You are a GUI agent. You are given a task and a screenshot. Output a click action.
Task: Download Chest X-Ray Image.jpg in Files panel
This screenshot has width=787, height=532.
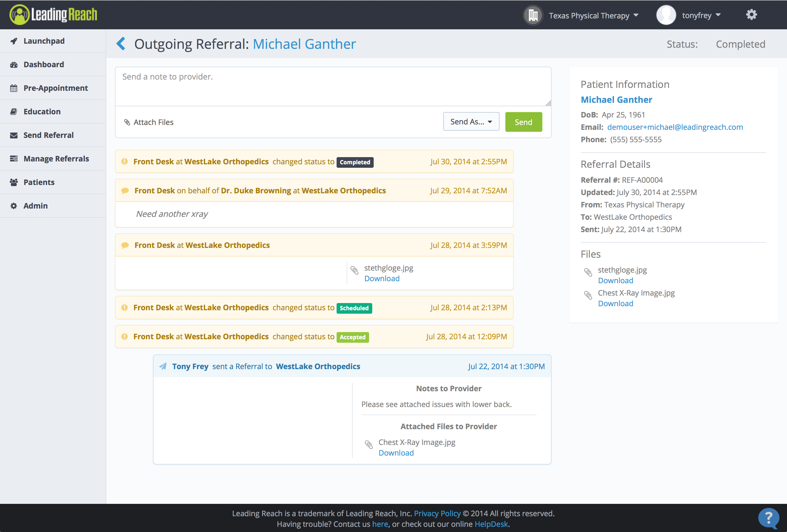[x=615, y=304]
